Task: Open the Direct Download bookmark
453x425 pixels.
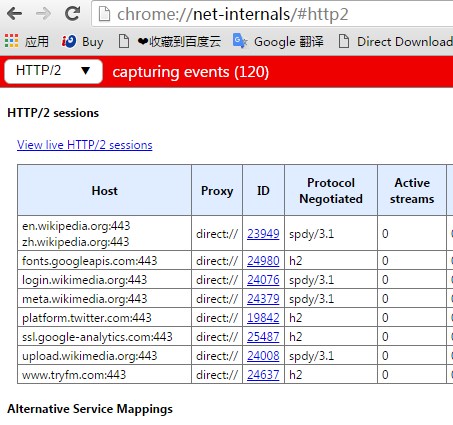Action: point(396,42)
